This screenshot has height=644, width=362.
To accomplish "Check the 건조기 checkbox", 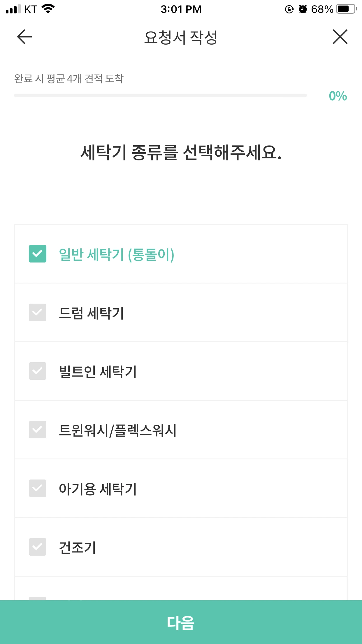I will coord(38,547).
